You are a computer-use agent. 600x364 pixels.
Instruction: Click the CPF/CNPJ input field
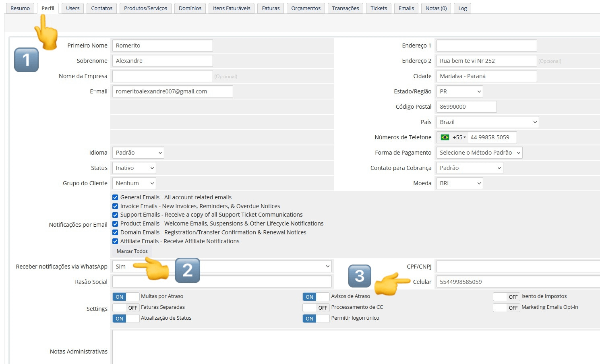517,267
